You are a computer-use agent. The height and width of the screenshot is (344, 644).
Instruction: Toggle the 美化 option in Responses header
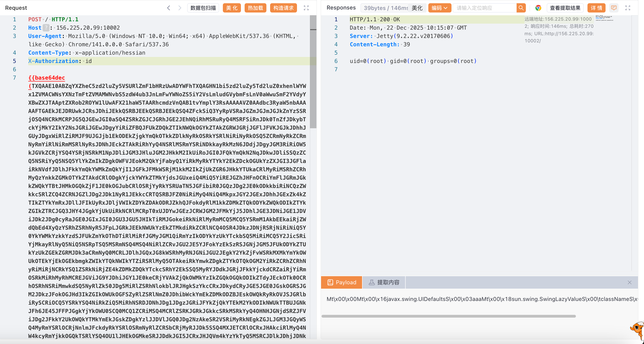pyautogui.click(x=417, y=8)
